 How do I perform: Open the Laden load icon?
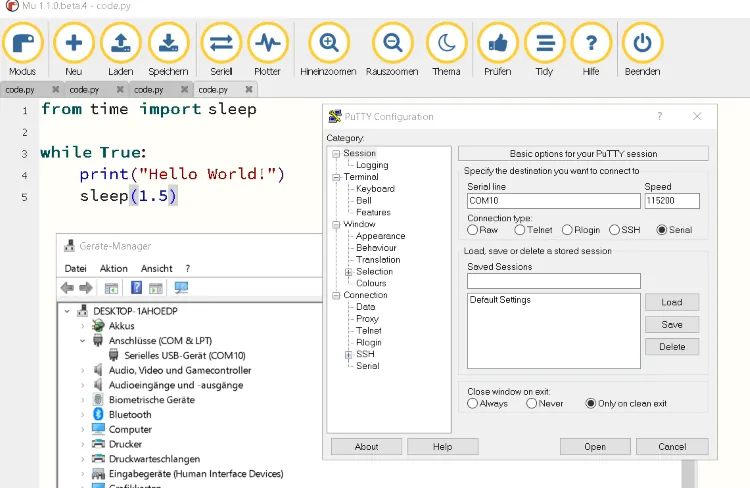[x=121, y=43]
